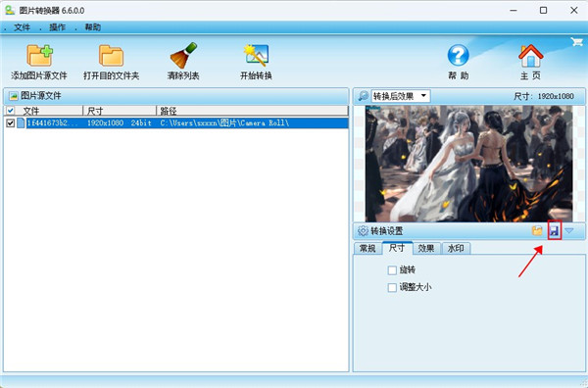Clear the list with the broom icon
Viewport: 588px width, 388px height.
[x=183, y=56]
